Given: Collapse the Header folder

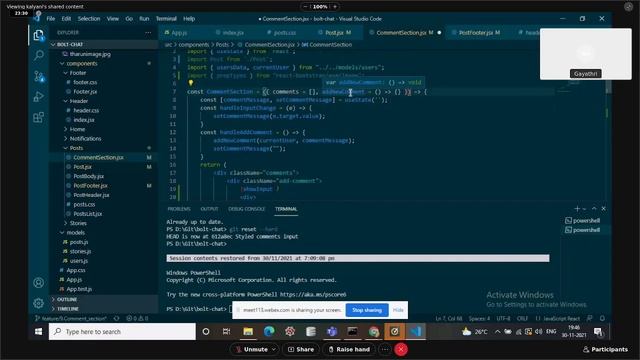Looking at the screenshot, I should click(78, 101).
